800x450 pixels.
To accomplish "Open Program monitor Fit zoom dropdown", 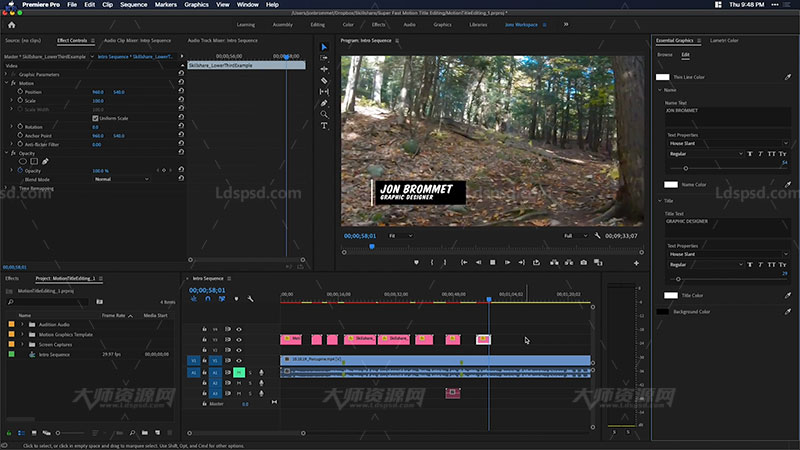I will 401,236.
